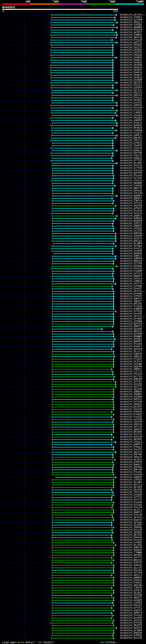Open hit UniRef100_Q7XA98
This screenshot has height=644, width=146.
(x=131, y=20)
